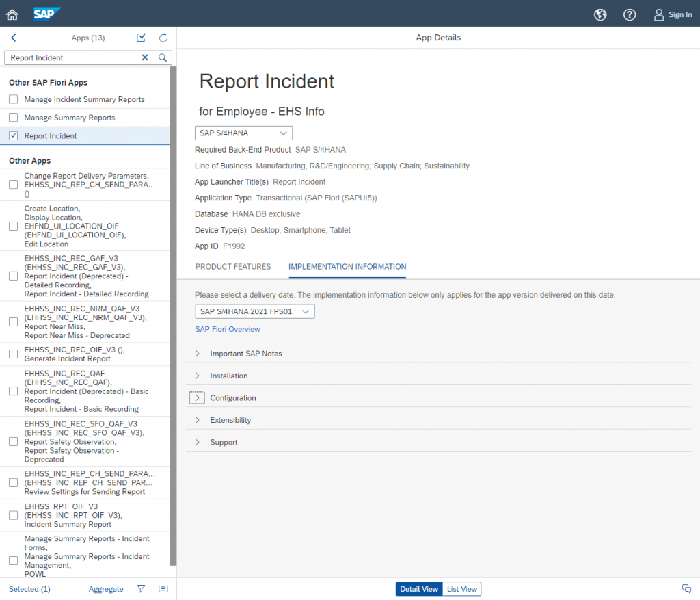Open the SAP S/4HANA 2021 FPS01 dropdown
700x600 pixels.
[x=255, y=311]
